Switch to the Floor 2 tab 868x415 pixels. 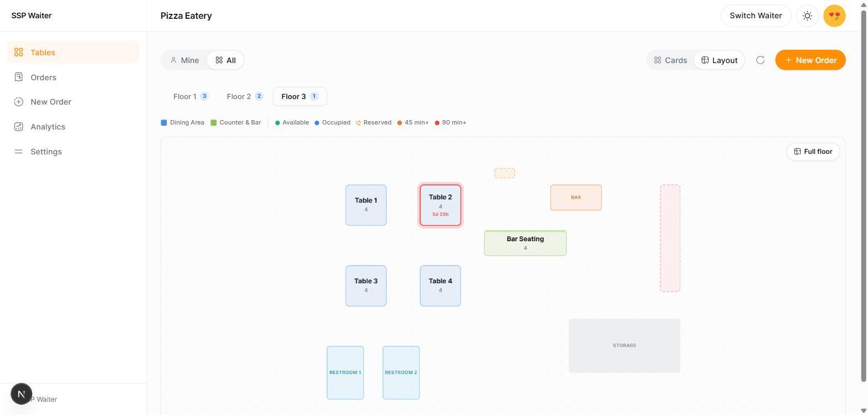[245, 96]
